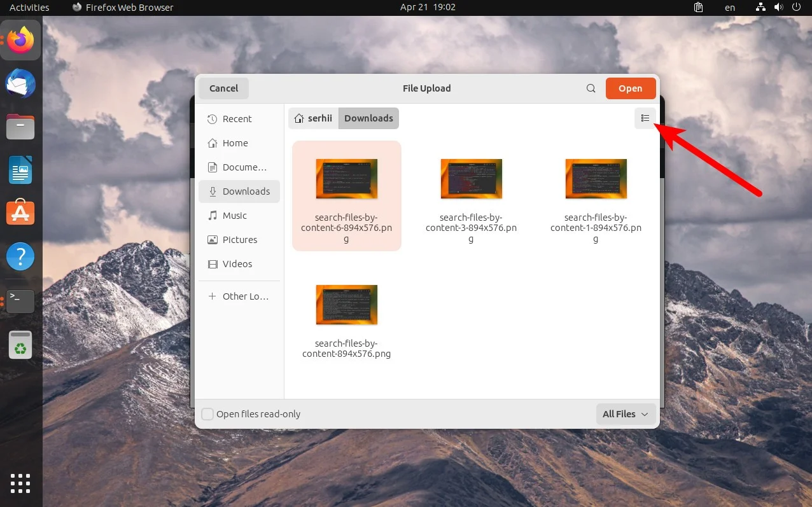Open LibreOffice Writer from the dock
Image resolution: width=812 pixels, height=507 pixels.
(20, 170)
